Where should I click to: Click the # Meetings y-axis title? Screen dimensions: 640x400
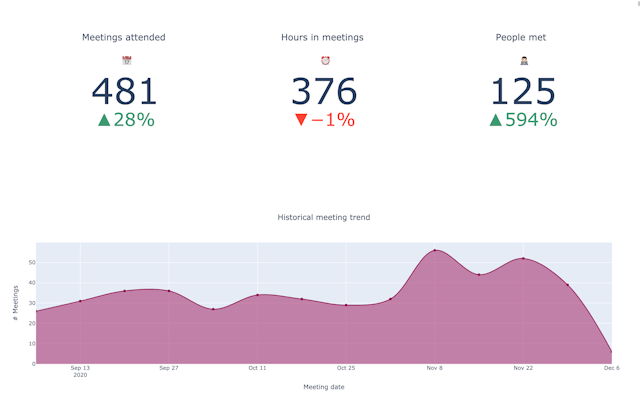point(15,304)
